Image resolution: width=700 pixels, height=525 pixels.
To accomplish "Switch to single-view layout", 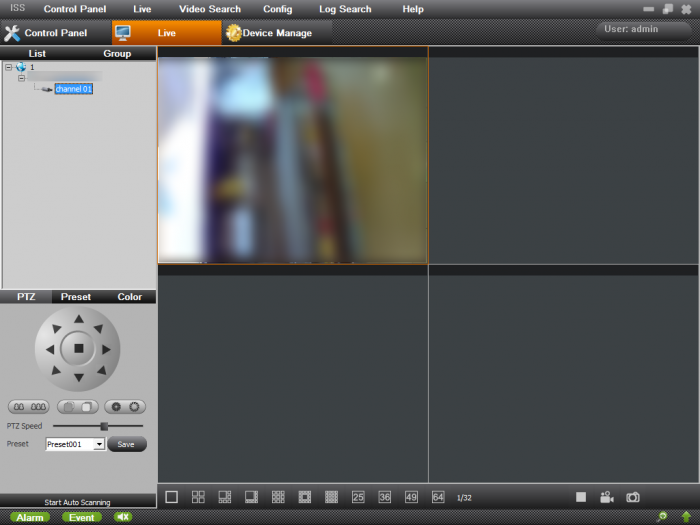I will [x=171, y=497].
